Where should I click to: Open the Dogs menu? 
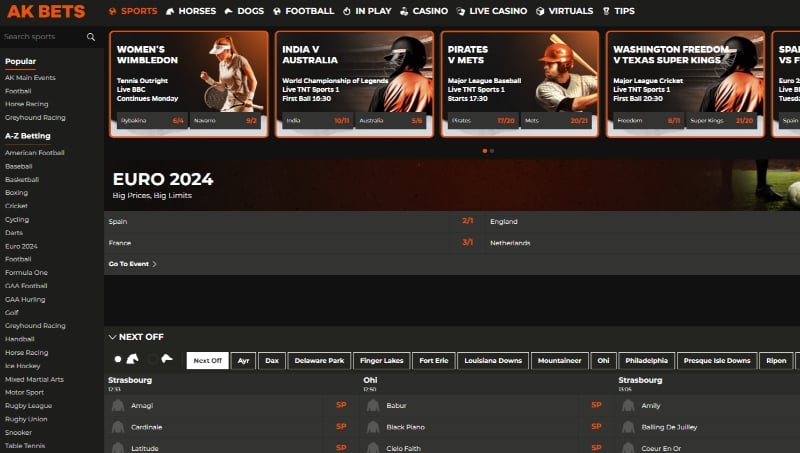244,11
